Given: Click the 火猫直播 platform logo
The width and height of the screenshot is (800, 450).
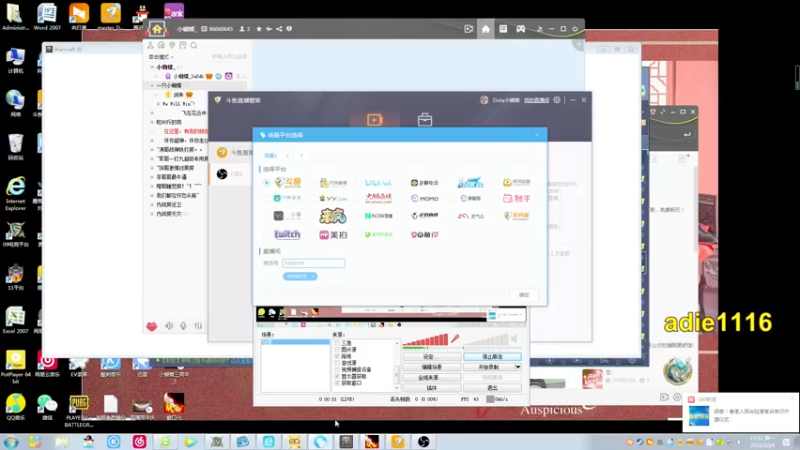Looking at the screenshot, I should pos(379,198).
